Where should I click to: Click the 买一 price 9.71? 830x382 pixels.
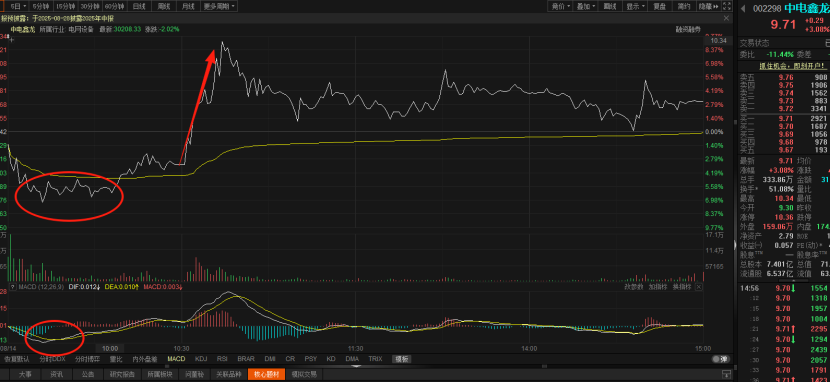pos(786,119)
